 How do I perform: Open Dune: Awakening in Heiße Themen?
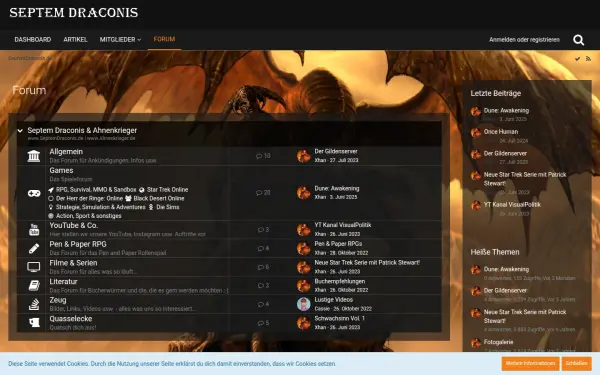click(x=506, y=269)
